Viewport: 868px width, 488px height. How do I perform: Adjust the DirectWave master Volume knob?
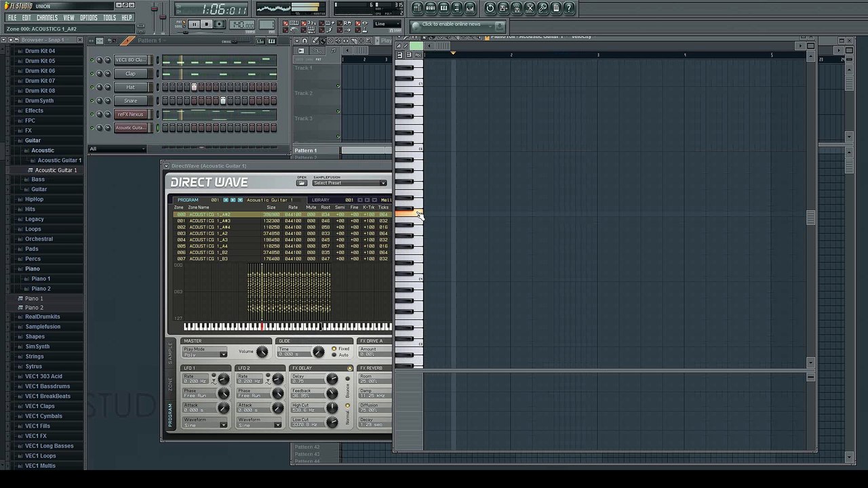[262, 352]
